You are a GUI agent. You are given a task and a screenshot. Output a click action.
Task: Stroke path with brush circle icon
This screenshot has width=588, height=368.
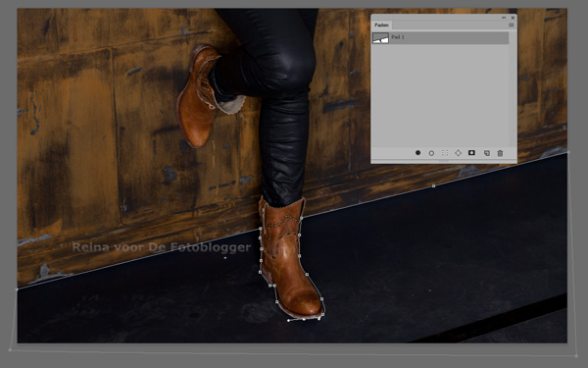[431, 153]
